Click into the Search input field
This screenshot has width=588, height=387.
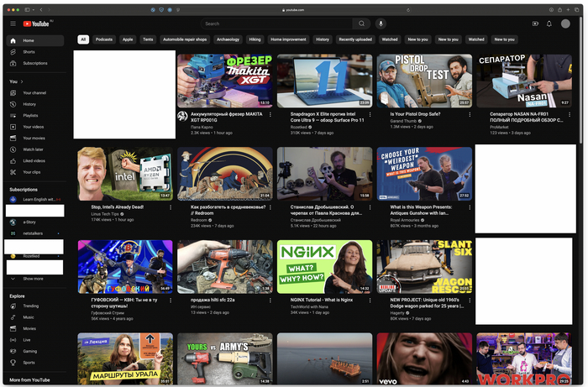tap(277, 24)
